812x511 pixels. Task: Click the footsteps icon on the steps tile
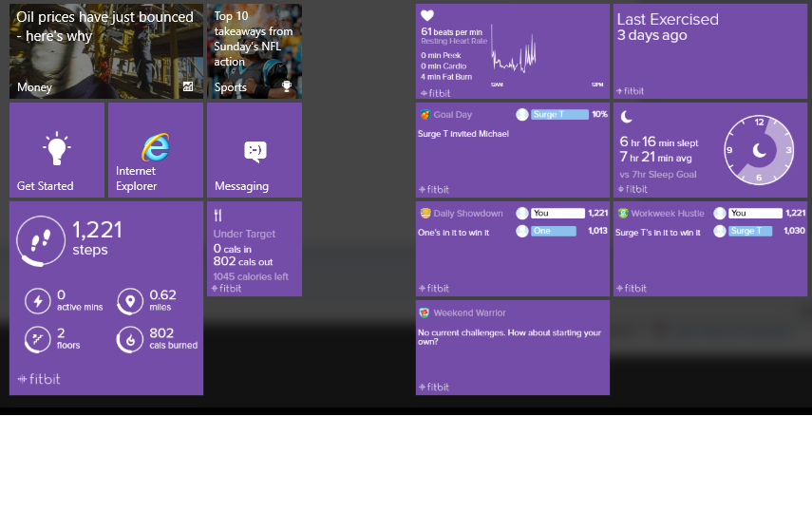coord(41,240)
